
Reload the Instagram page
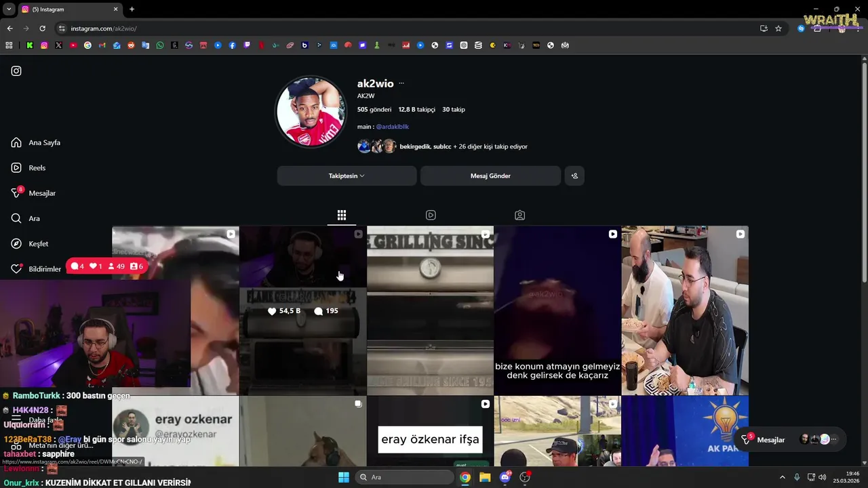coord(42,28)
